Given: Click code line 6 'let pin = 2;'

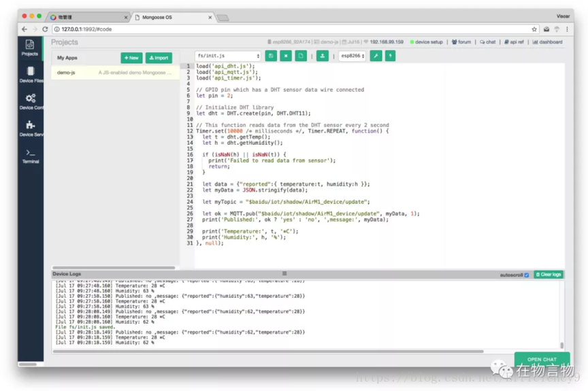Looking at the screenshot, I should click(214, 95).
